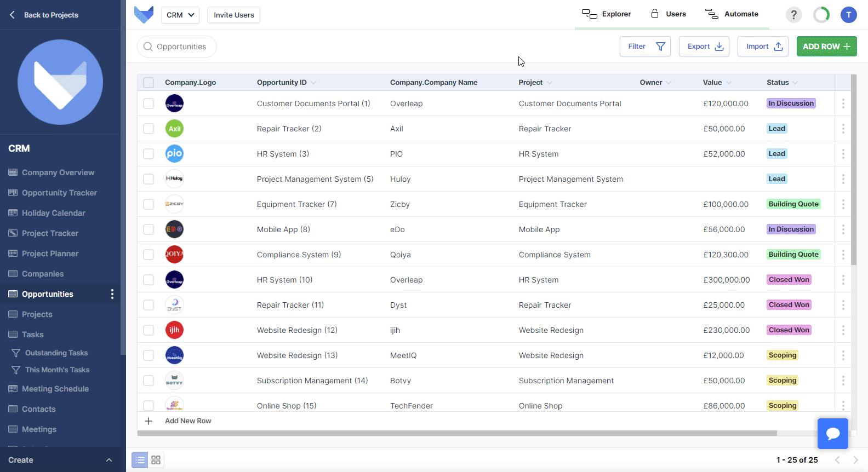Click Export button
This screenshot has height=472, width=868.
point(704,47)
